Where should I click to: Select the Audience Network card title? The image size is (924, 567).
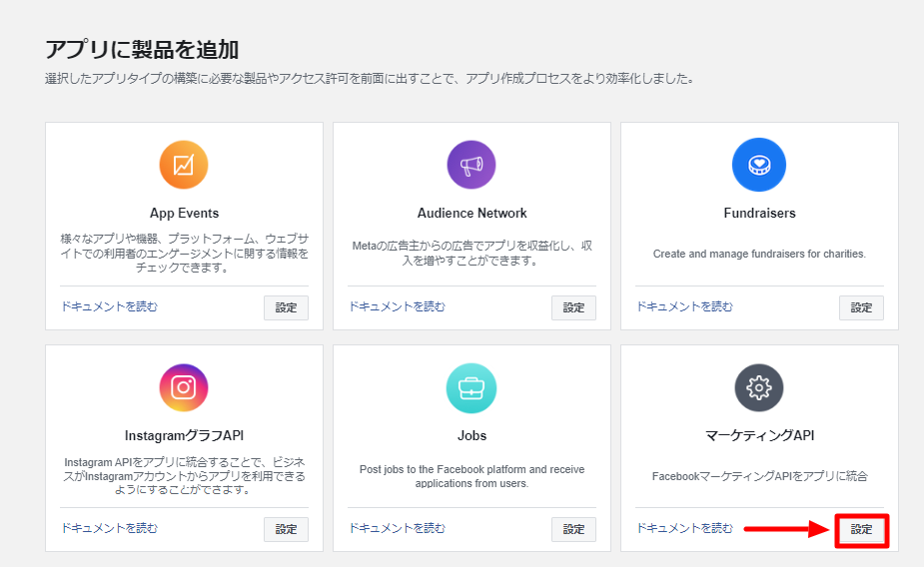(x=472, y=214)
